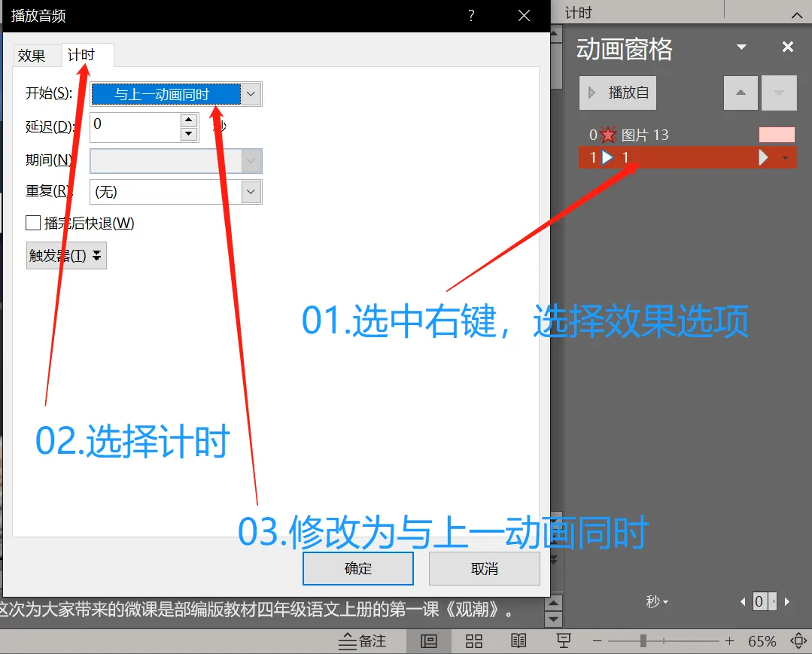Viewport: 812px width, 654px height.
Task: Increase the 延迟 delay value
Action: click(189, 120)
